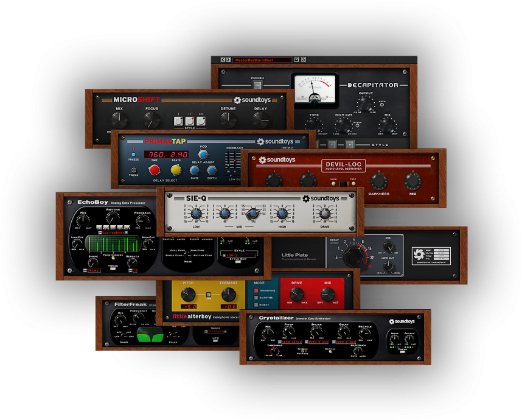Screen dimensions: 522x420
Task: Click the PrimalTap Depth knob
Action: click(x=212, y=170)
